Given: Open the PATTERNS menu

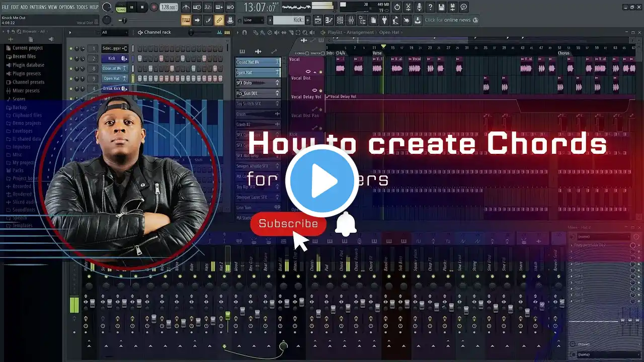Looking at the screenshot, I should tap(38, 7).
